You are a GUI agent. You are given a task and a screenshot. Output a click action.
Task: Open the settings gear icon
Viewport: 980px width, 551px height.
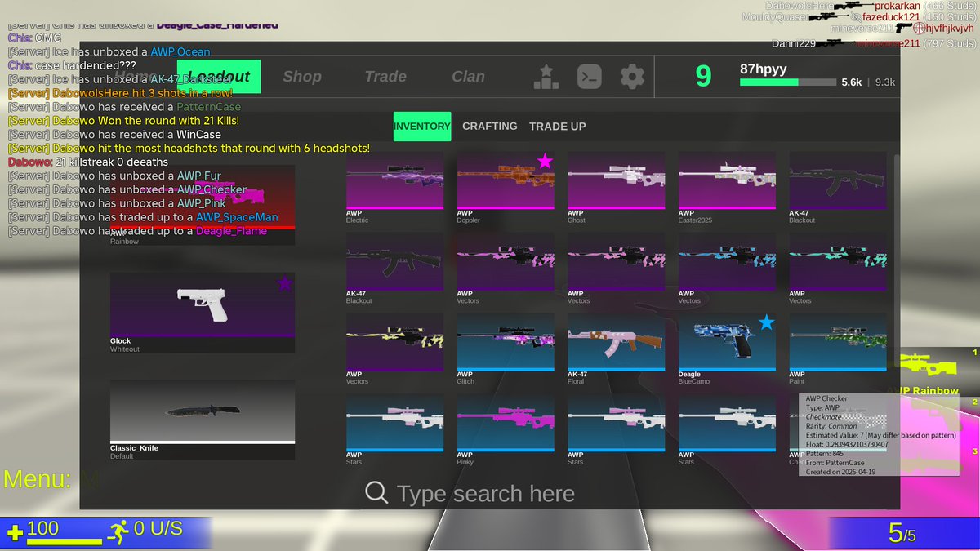[x=632, y=77]
